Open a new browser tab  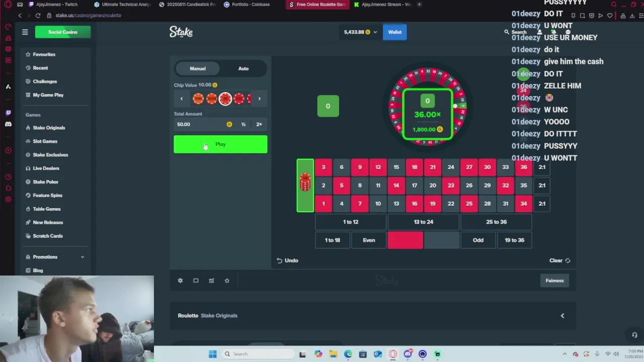420,5
